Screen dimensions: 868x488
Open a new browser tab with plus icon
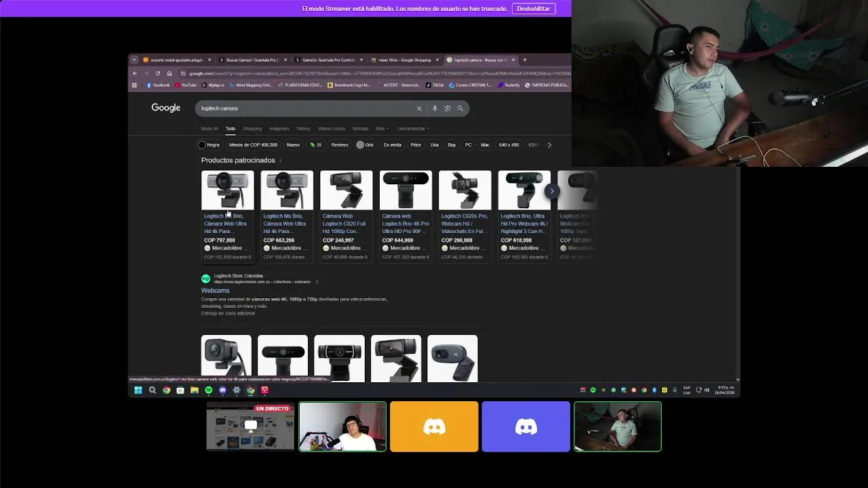524,60
